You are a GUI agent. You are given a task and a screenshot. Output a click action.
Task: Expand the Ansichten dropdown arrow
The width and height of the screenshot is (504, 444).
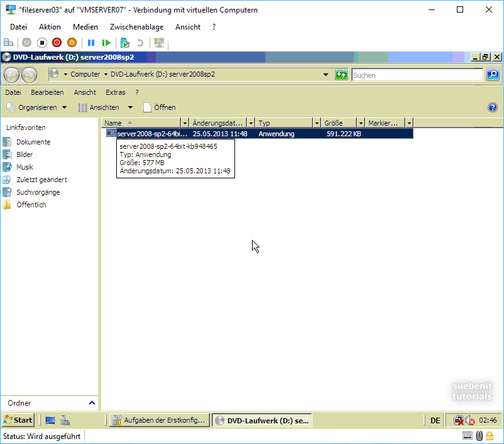coord(130,107)
